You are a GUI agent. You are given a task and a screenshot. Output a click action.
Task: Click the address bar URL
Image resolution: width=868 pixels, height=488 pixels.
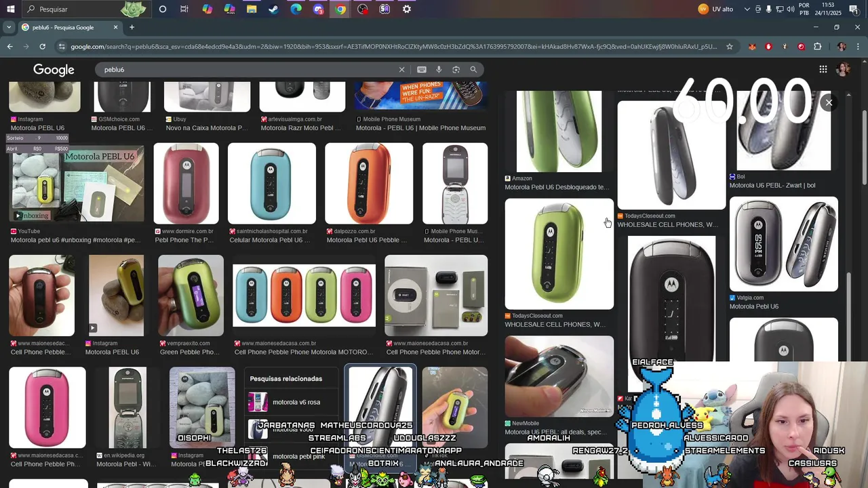point(393,47)
